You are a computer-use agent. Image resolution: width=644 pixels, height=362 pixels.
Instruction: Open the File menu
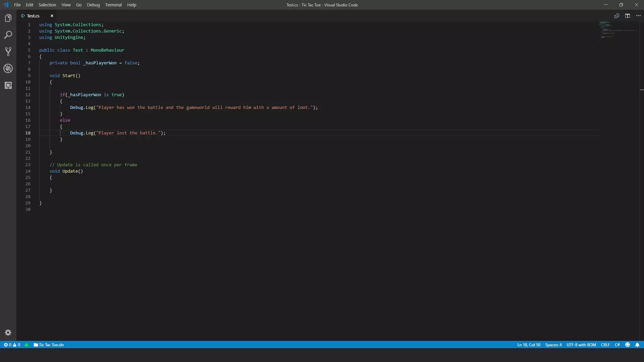coord(17,5)
